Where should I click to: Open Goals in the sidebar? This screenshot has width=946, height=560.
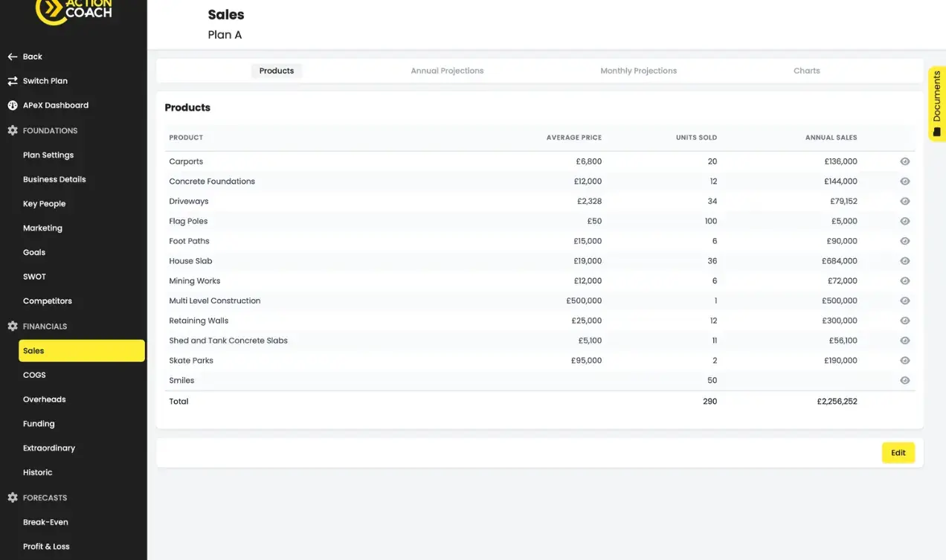point(34,253)
